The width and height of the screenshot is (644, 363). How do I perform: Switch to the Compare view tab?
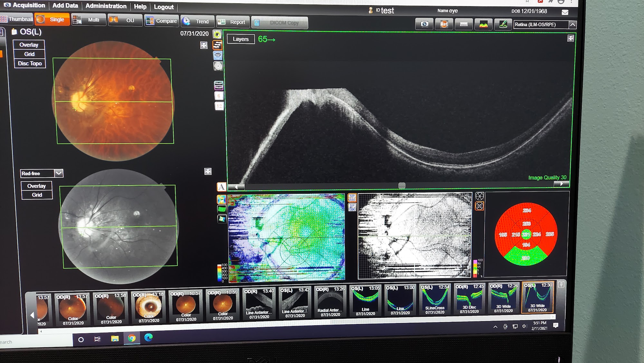point(161,21)
